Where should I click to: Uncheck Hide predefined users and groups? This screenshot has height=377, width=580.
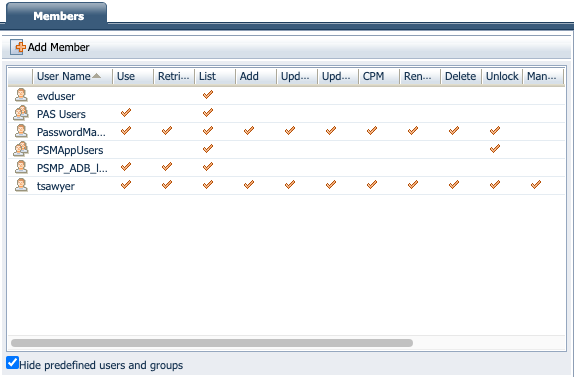[13, 363]
